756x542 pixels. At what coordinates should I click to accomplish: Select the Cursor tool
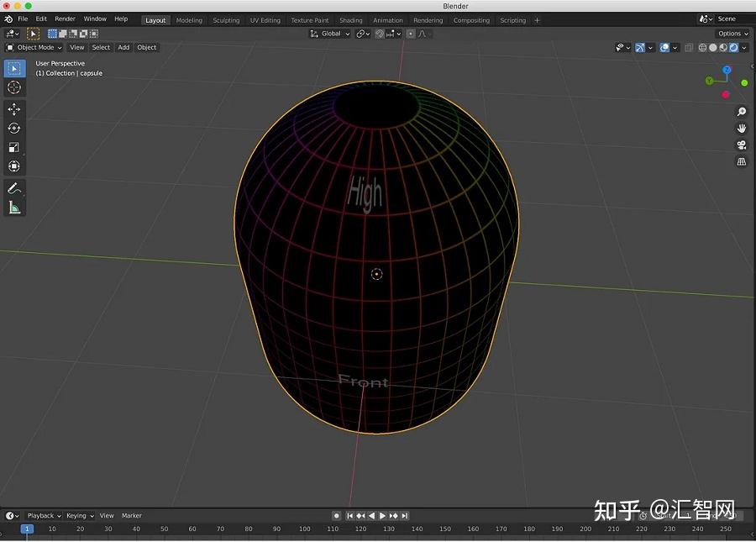click(x=14, y=87)
